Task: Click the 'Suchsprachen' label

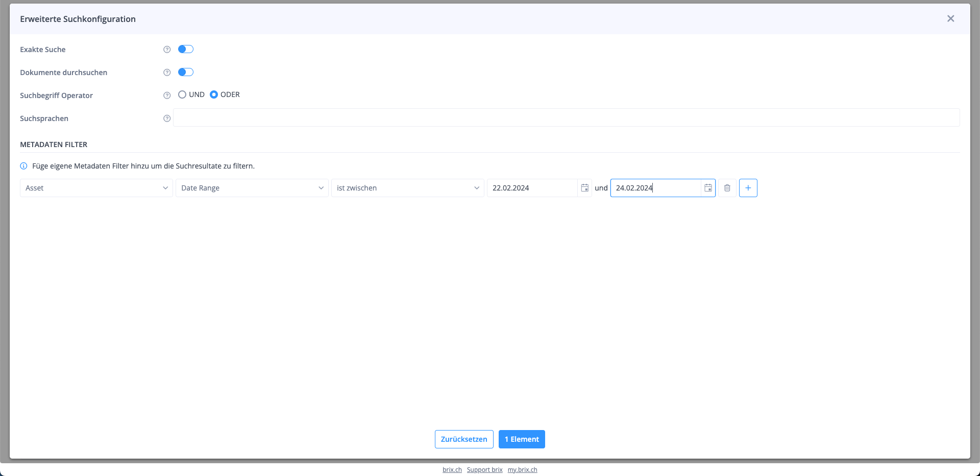Action: point(44,118)
